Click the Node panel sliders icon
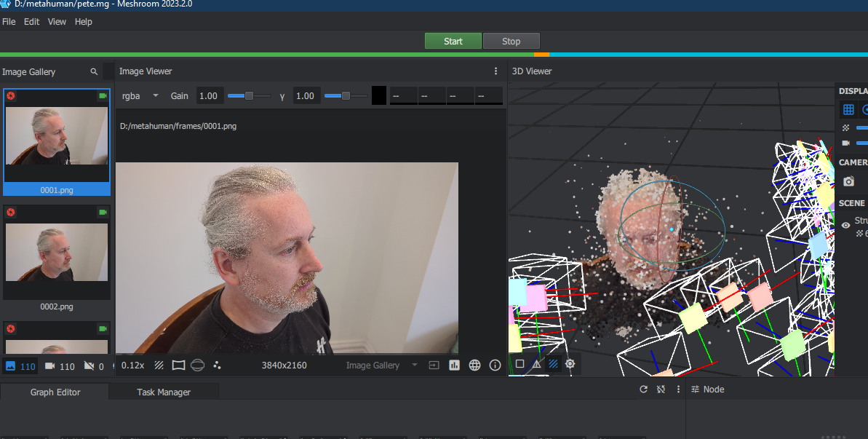Screen dimensions: 868x439 pos(696,389)
